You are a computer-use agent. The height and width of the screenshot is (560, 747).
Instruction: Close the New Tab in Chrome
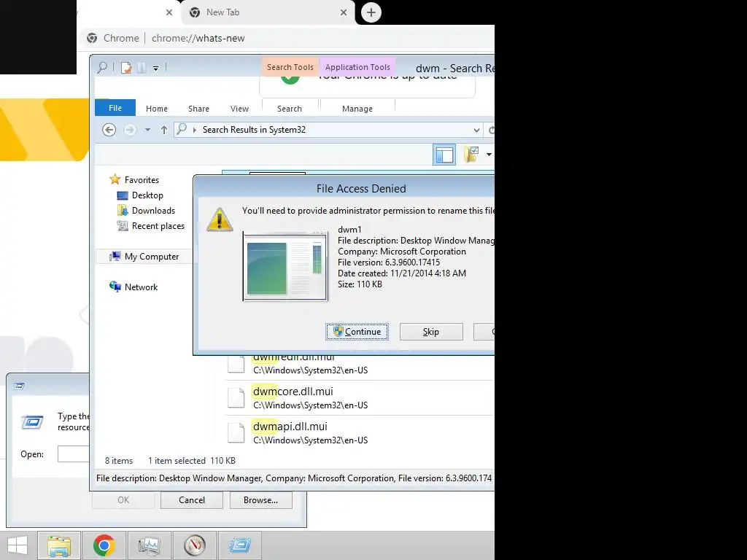pos(344,12)
